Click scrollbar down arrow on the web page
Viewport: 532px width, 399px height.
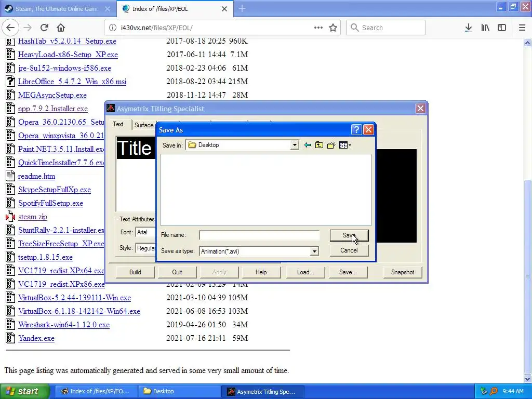[x=527, y=379]
